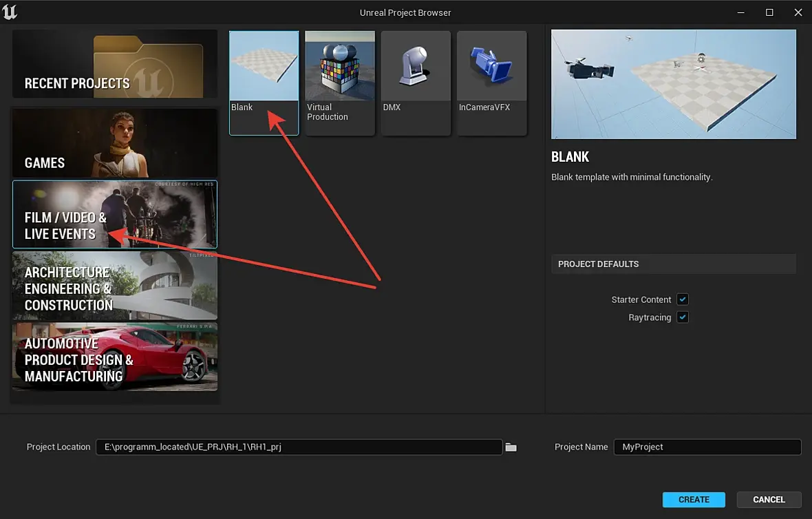Select Film / Video & Live Events category
Screen dimensions: 812x519
point(115,214)
